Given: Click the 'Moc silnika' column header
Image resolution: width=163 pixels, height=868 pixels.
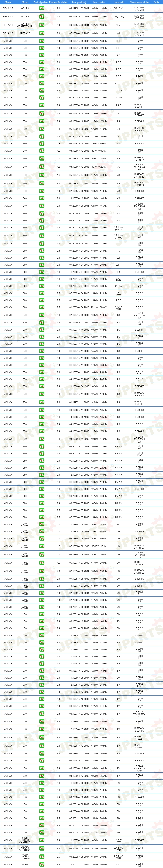Looking at the screenshot, I should [x=99, y=2].
